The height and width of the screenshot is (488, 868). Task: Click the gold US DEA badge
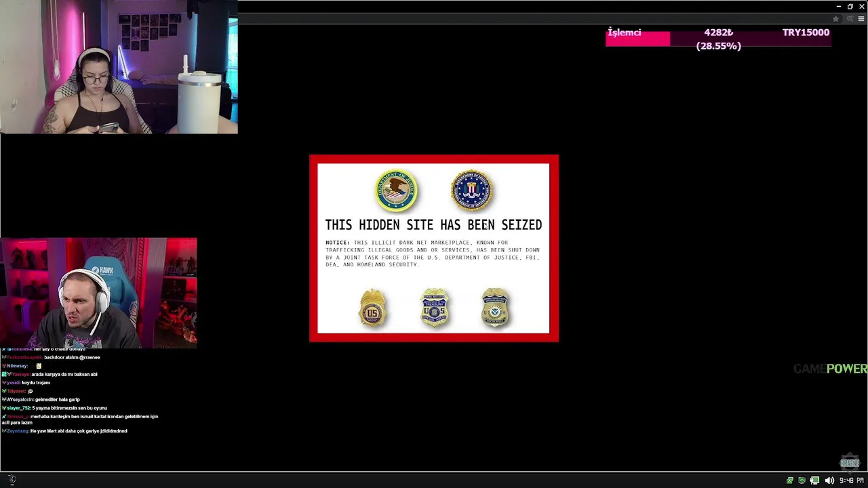pyautogui.click(x=372, y=308)
